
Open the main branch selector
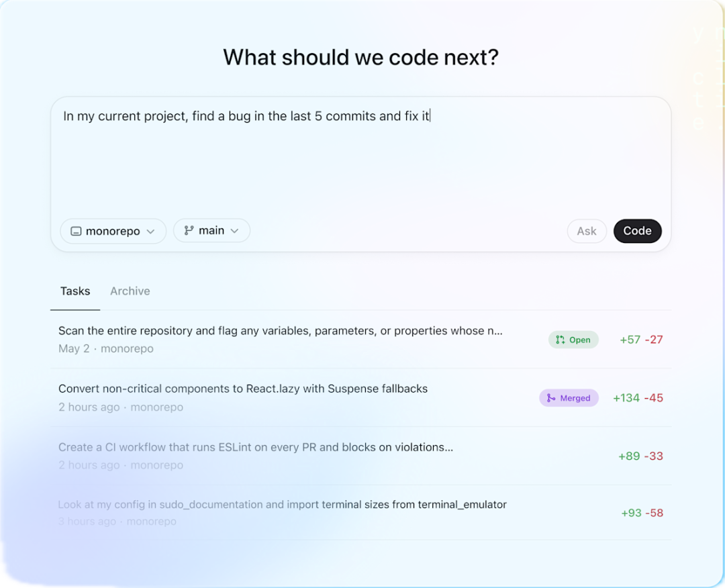[211, 230]
